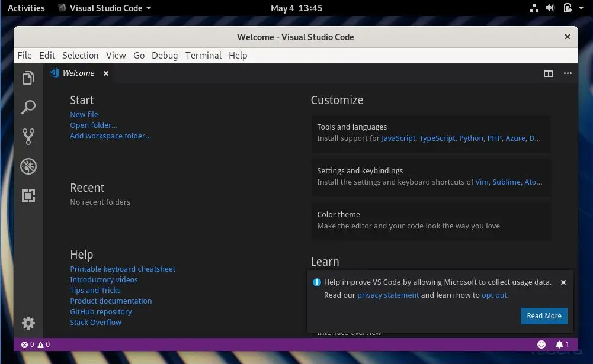Click Settings and keybindings heading
This screenshot has width=593, height=364.
pyautogui.click(x=360, y=171)
